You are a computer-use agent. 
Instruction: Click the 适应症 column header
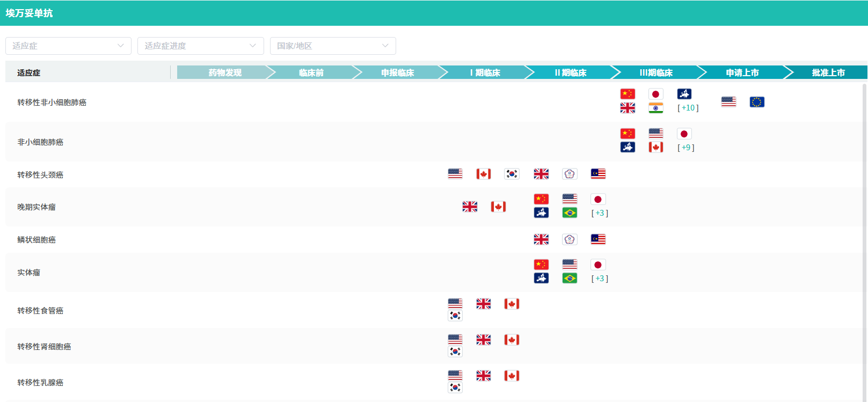[x=28, y=73]
